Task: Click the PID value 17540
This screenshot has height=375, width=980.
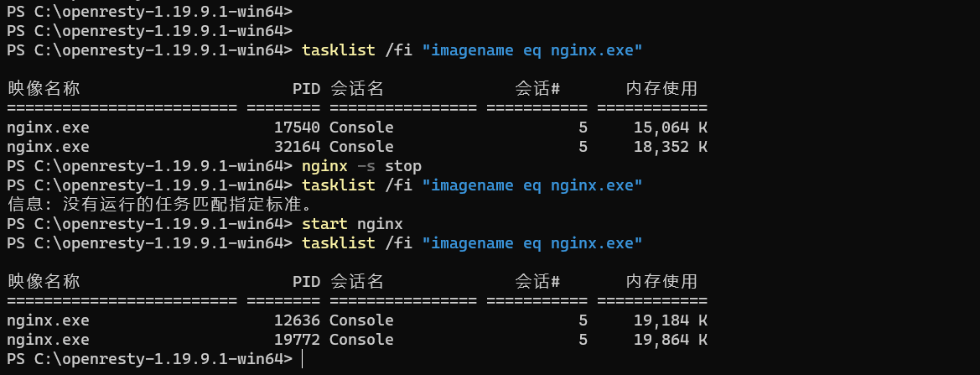Action: point(296,128)
